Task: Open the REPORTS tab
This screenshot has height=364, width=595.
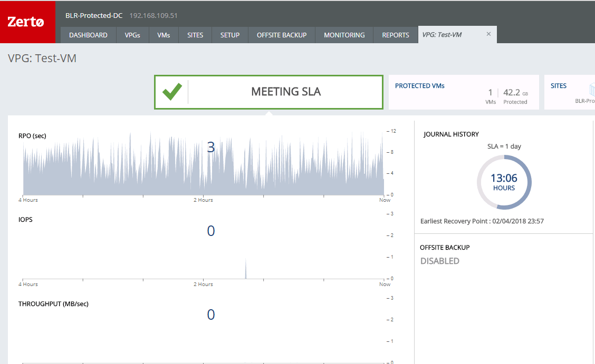Action: tap(396, 35)
